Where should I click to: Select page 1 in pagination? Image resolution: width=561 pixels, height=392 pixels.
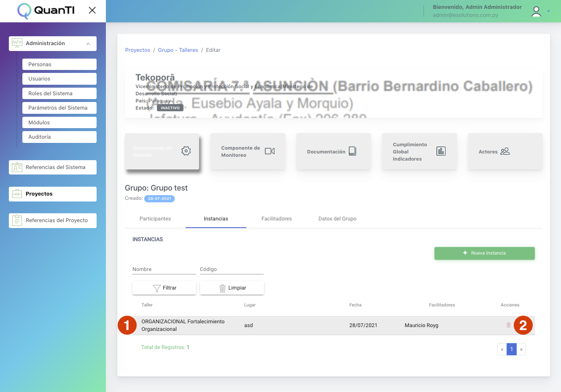coord(512,349)
